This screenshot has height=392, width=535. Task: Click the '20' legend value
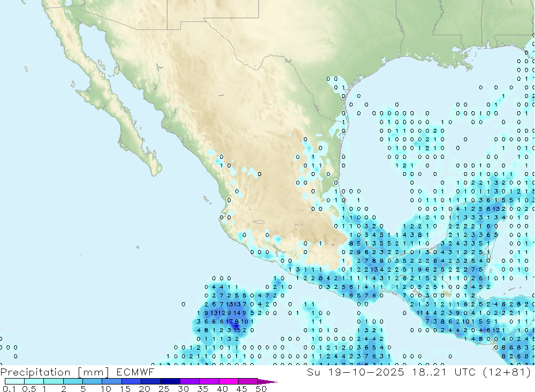point(144,389)
